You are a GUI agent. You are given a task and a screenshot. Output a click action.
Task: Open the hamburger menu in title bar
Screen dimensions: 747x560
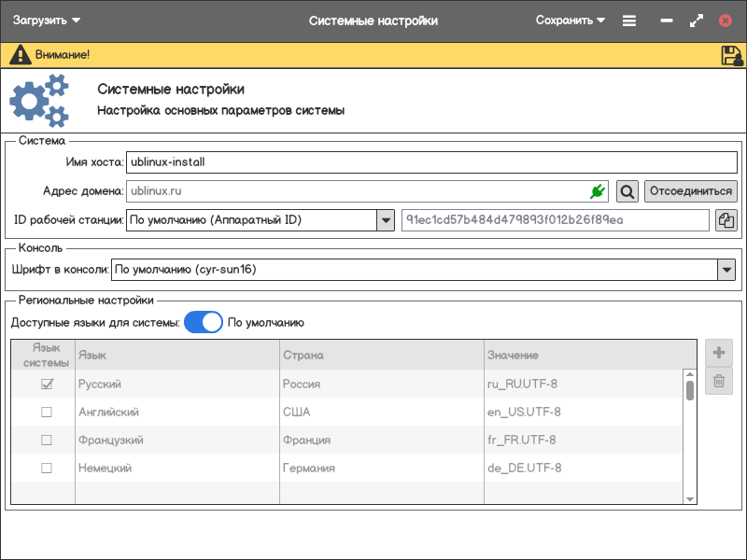[629, 21]
